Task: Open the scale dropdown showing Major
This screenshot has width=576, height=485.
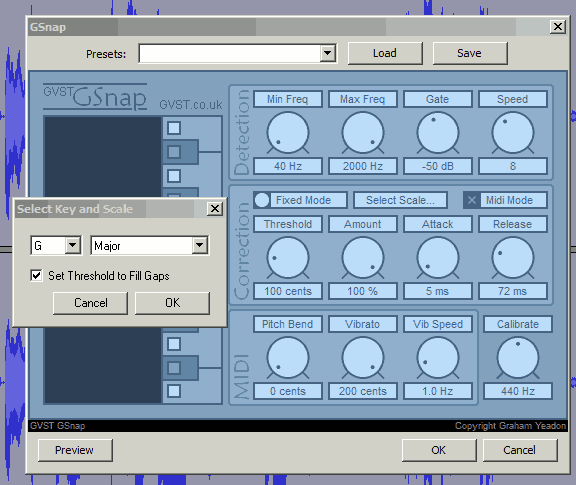Action: (199, 245)
